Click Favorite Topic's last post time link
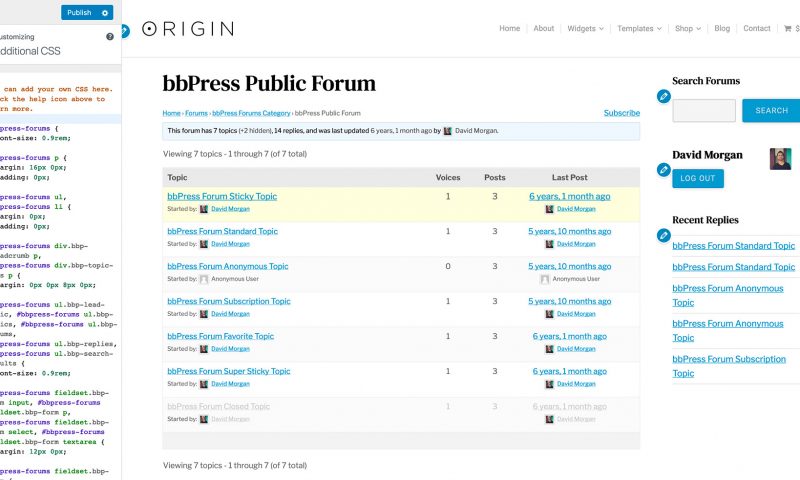The width and height of the screenshot is (800, 480). pyautogui.click(x=569, y=336)
